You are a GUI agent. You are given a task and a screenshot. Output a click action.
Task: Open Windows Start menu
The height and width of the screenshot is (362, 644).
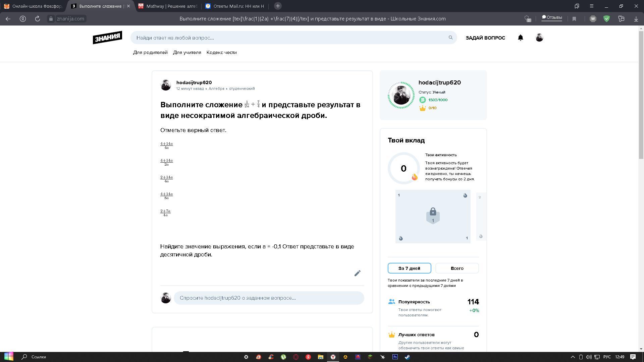9,357
